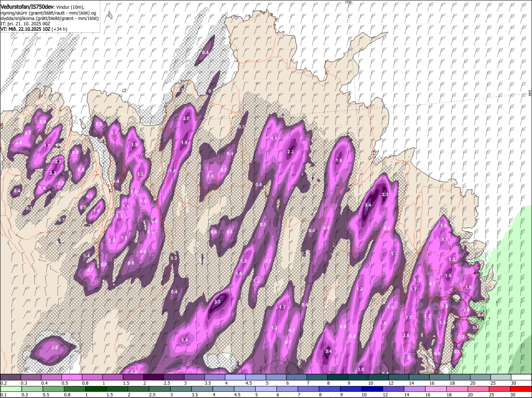Select the white swatch ending the upper legend

521,377
